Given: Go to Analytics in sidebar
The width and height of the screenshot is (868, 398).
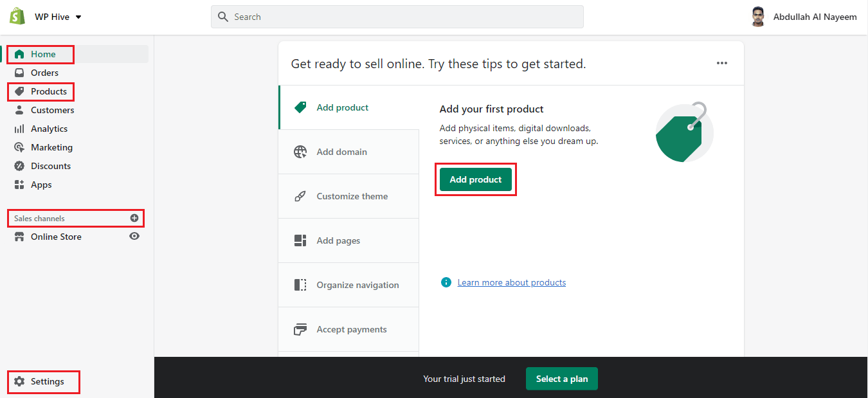Looking at the screenshot, I should [49, 129].
